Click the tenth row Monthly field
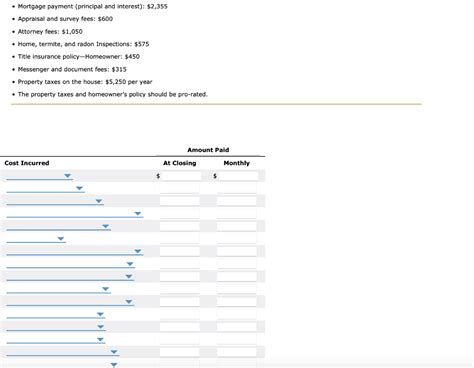Screen dimensions: 474x368 coord(237,289)
